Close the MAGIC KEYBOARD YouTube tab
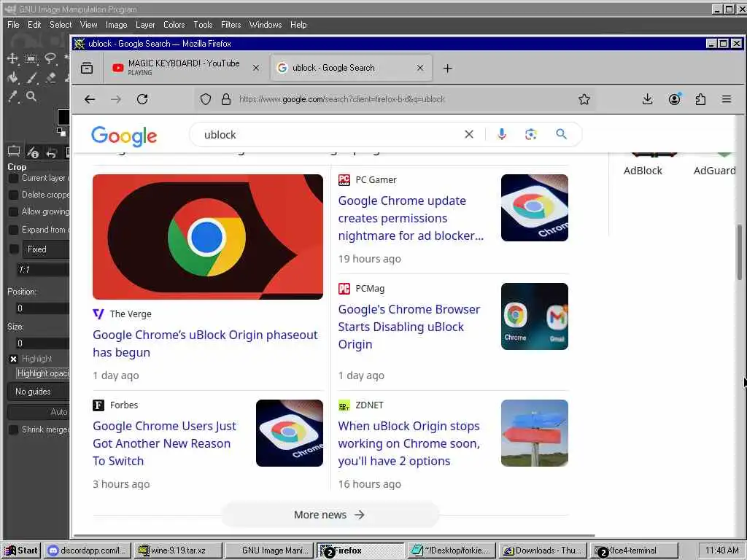This screenshot has height=560, width=747. point(256,68)
